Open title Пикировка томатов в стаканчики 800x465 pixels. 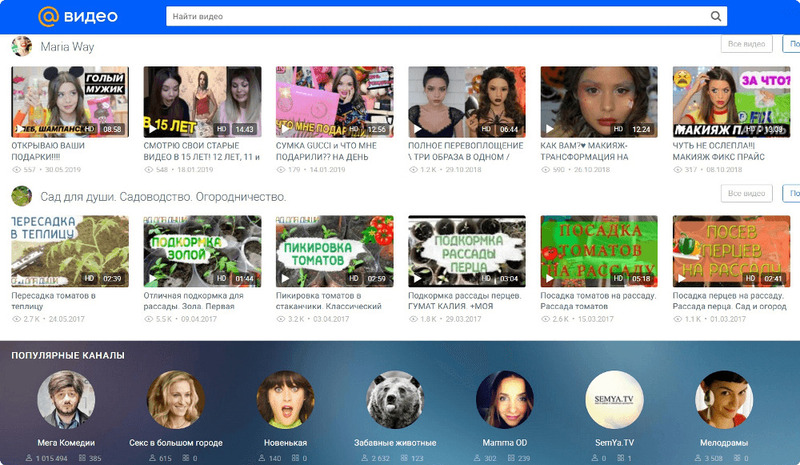[329, 301]
